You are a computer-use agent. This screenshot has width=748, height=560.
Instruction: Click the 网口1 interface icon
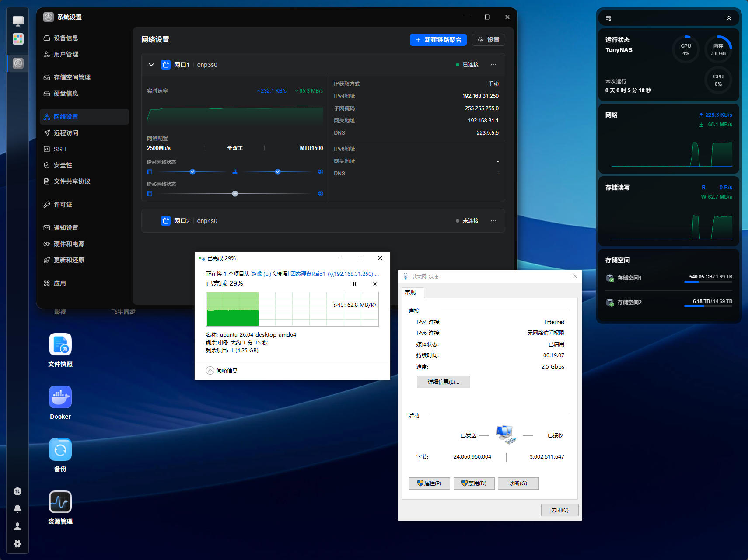[x=166, y=65]
